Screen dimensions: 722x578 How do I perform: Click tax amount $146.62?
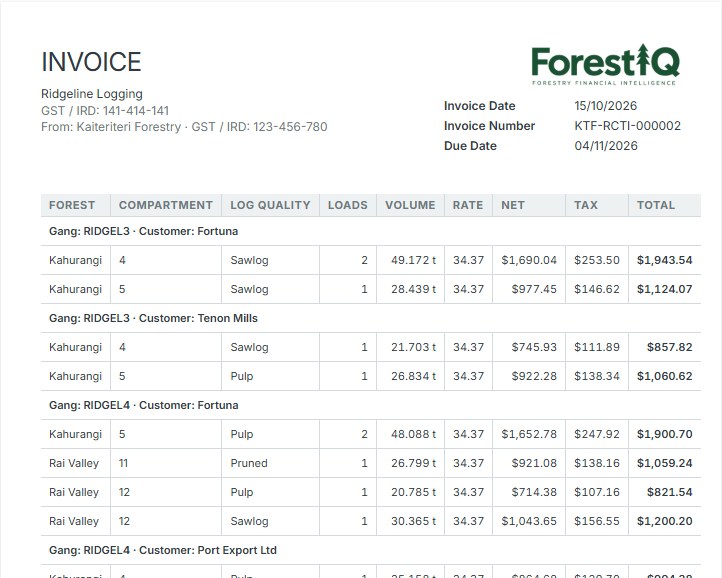pos(597,289)
